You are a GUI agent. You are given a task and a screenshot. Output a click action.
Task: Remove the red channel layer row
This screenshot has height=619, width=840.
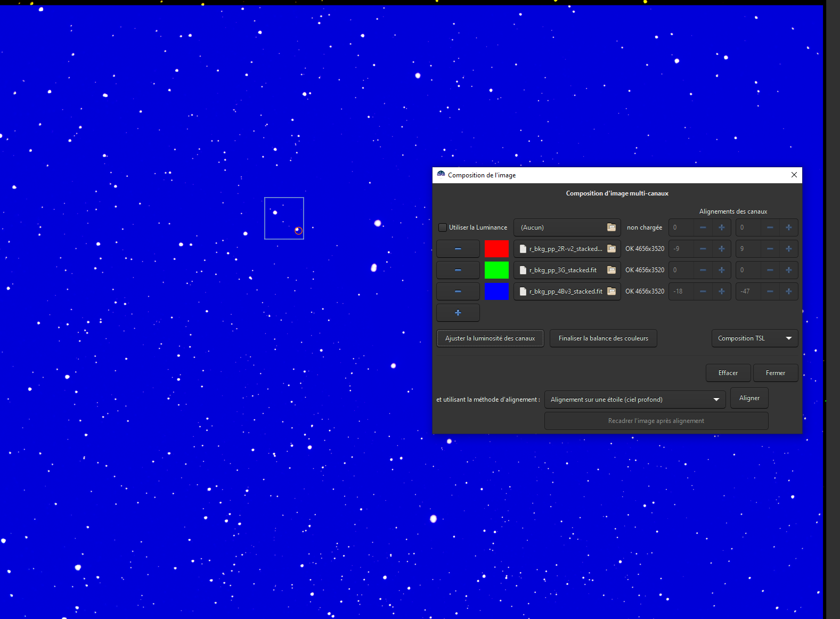tap(458, 249)
